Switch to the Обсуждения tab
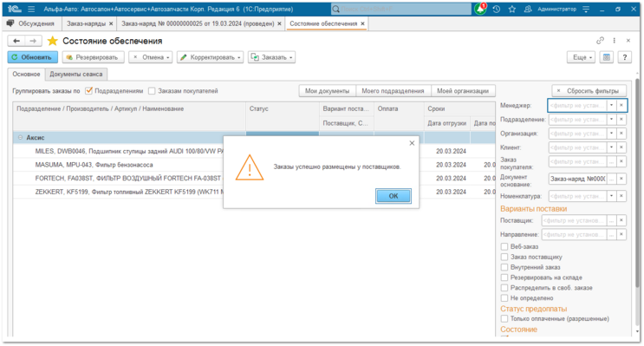The width and height of the screenshot is (644, 346). [x=31, y=23]
